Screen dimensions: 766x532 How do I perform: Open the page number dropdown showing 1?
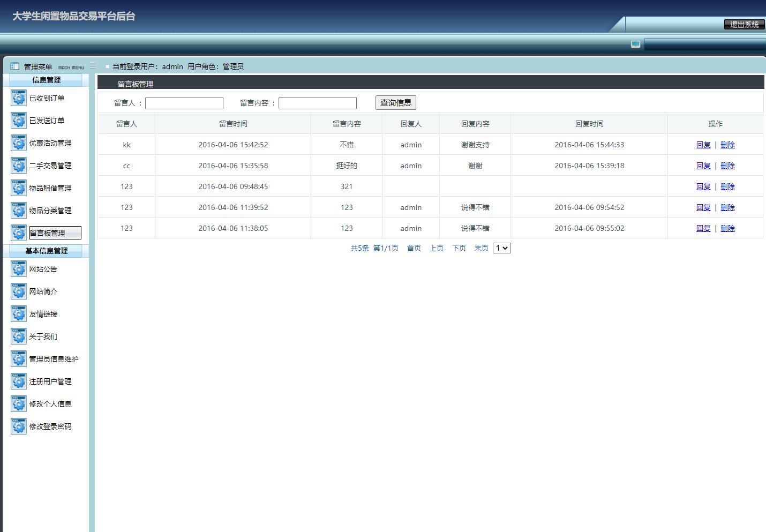(x=501, y=248)
